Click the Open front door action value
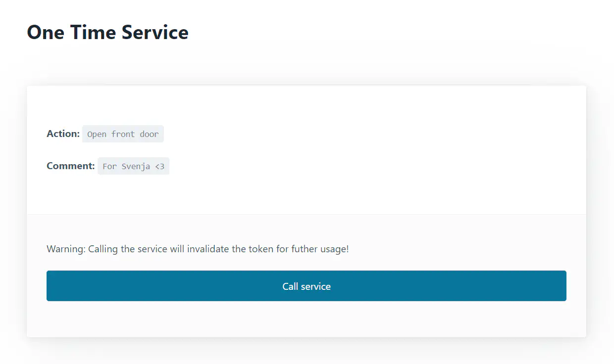Viewport: 614px width, 364px height. point(123,134)
